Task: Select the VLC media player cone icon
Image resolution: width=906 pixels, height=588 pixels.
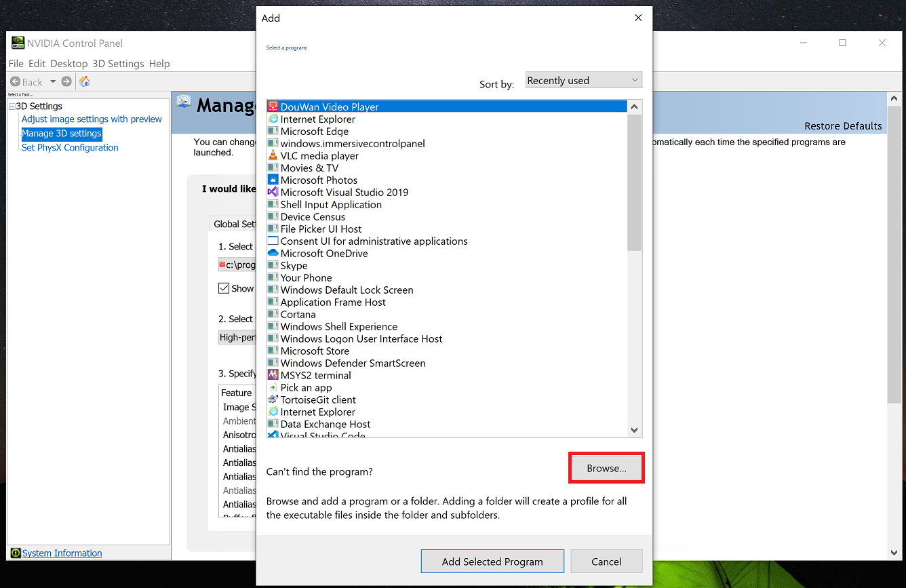Action: click(273, 155)
